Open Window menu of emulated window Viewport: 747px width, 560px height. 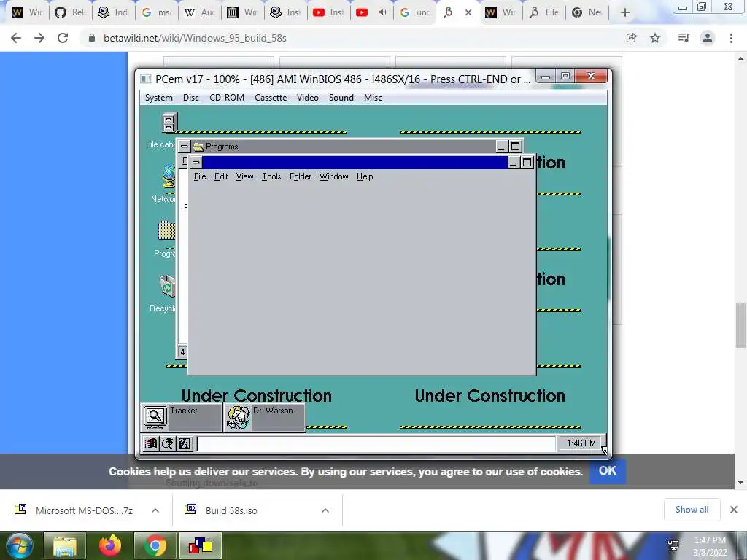click(333, 176)
